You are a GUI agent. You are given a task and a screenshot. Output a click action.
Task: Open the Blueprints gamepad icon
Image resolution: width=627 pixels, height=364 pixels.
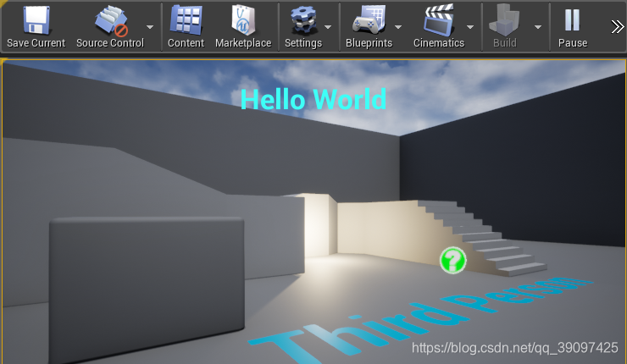pos(369,20)
